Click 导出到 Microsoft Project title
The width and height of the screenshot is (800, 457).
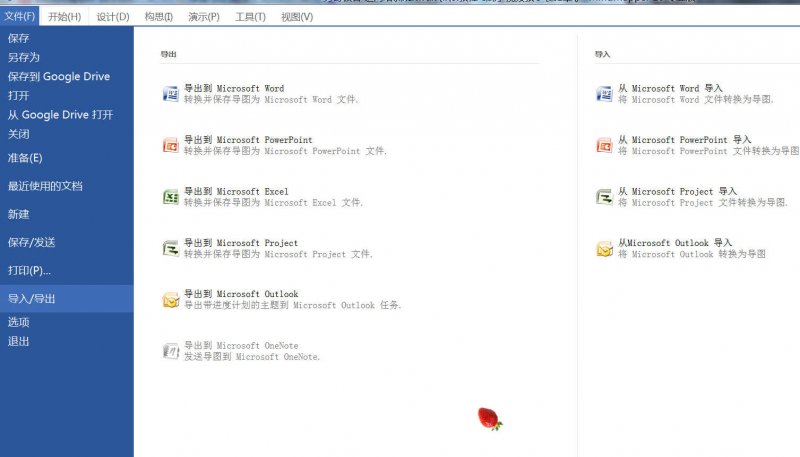241,243
